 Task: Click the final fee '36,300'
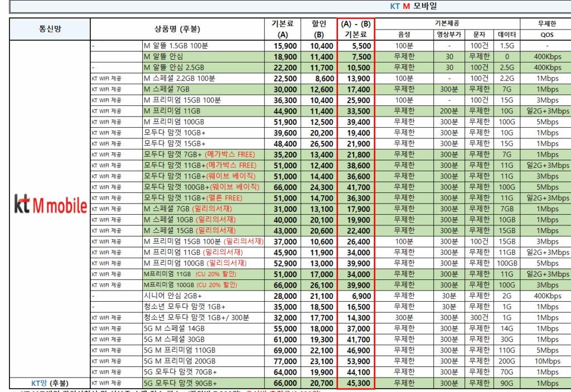tap(359, 198)
